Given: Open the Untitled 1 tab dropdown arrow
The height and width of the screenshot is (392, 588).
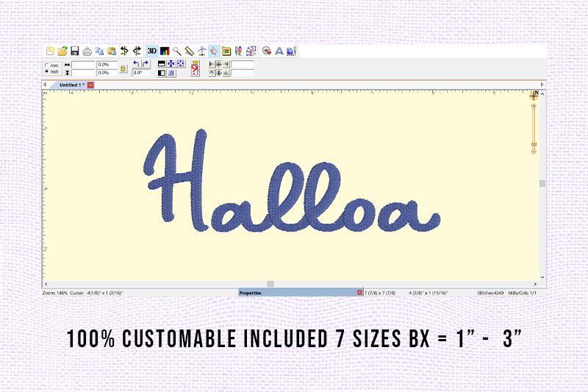Looking at the screenshot, I should [x=83, y=85].
